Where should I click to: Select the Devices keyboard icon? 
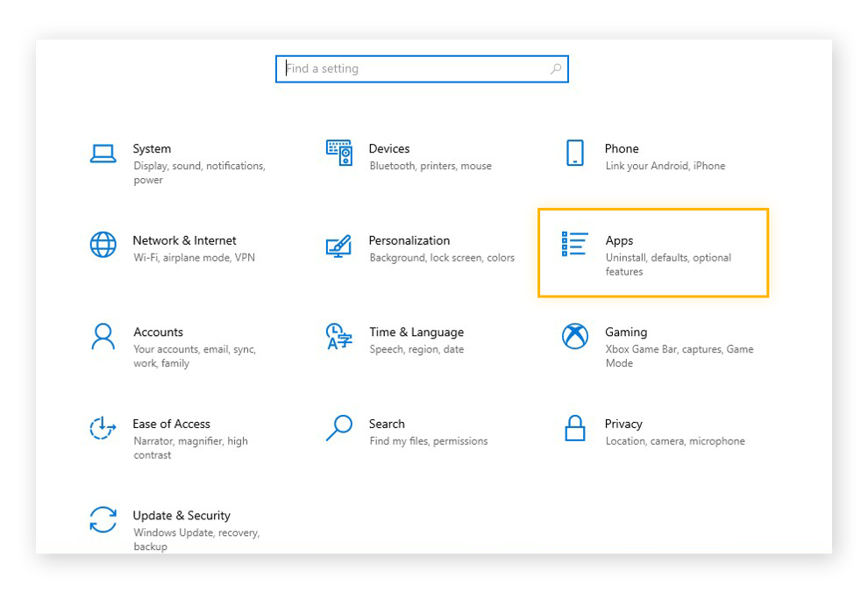(340, 152)
